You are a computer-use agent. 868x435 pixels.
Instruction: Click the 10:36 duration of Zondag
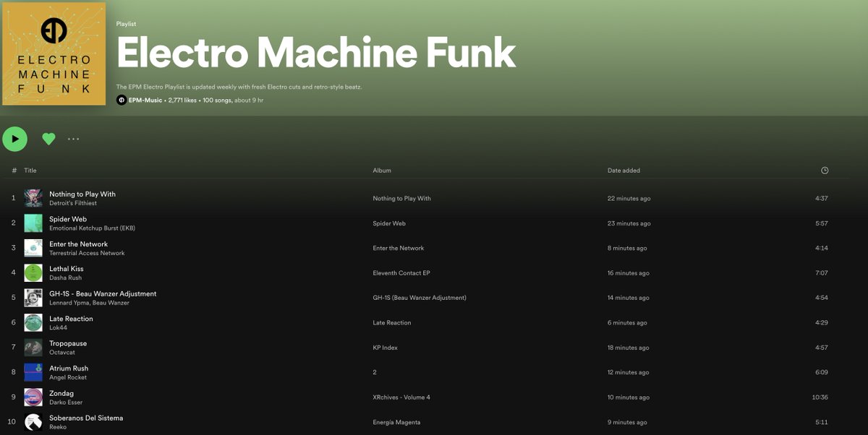point(820,397)
